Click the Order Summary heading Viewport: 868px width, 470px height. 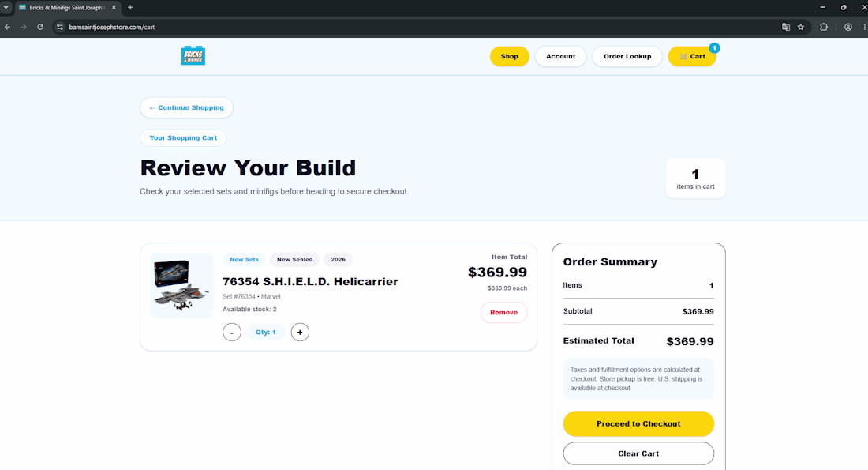(610, 261)
